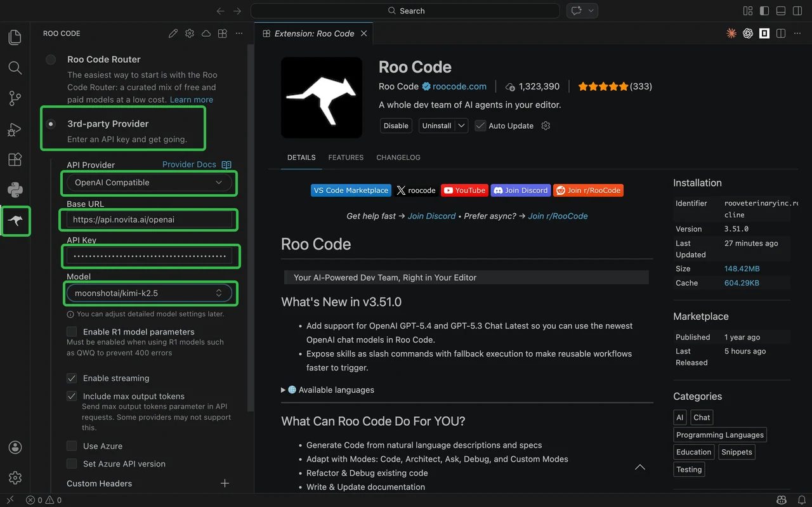Image resolution: width=812 pixels, height=507 pixels.
Task: Click inside the Base URL field
Action: (149, 220)
